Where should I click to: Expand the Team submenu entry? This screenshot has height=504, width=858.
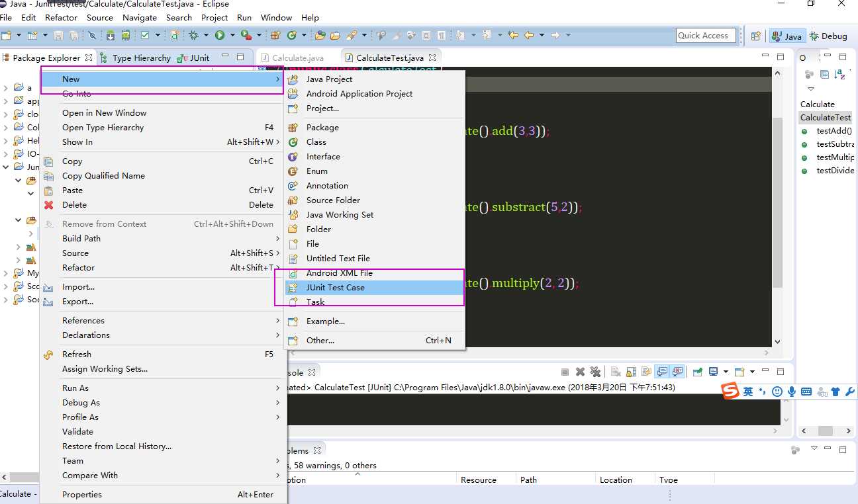[x=164, y=460]
